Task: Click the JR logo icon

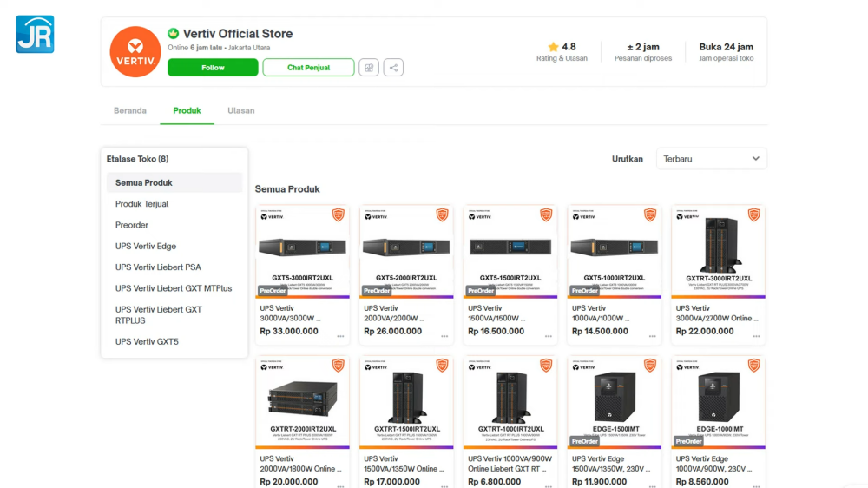Action: tap(35, 35)
